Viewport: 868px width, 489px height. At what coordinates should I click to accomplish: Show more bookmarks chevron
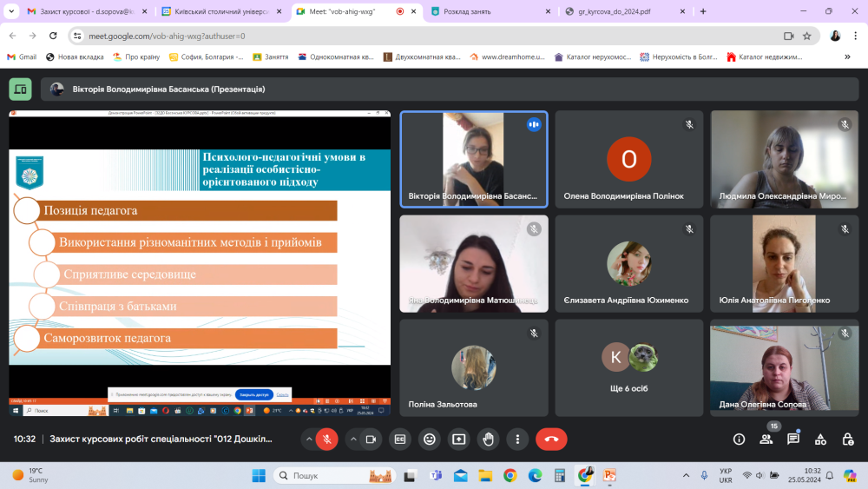tap(847, 57)
